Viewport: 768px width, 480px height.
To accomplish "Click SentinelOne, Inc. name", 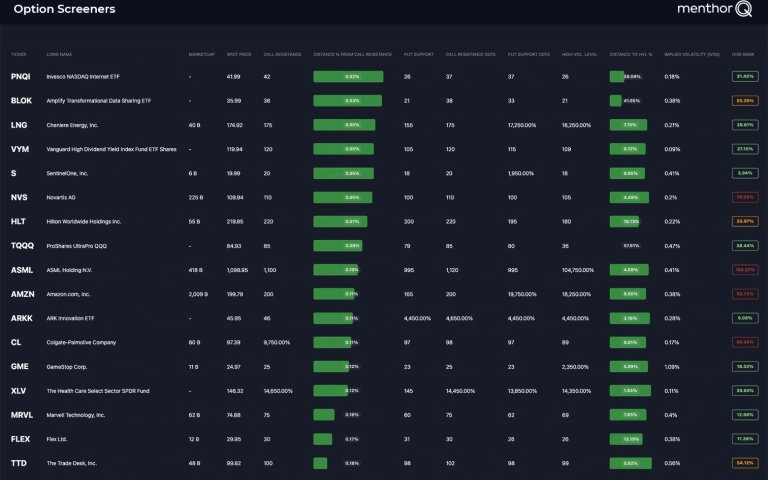I will pos(67,173).
